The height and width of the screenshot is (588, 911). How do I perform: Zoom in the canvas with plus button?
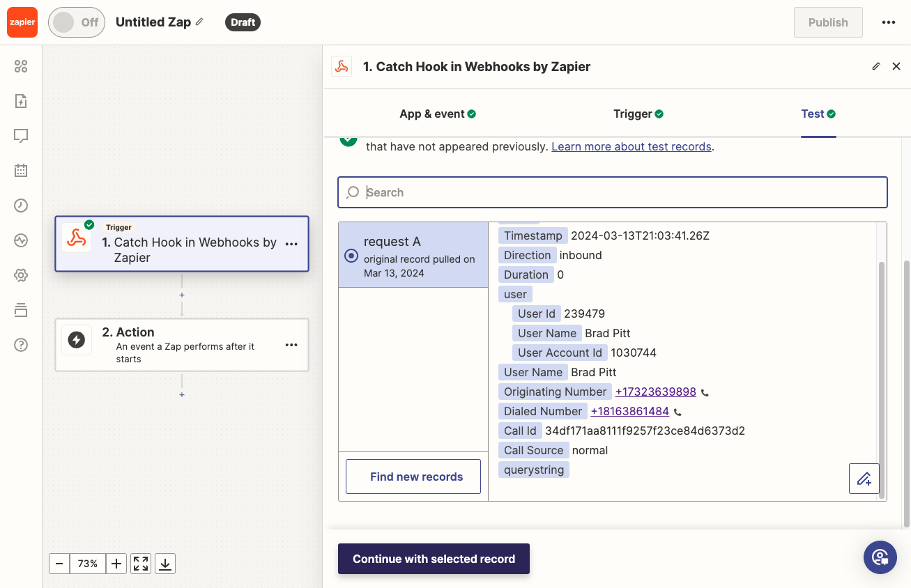[x=116, y=564]
